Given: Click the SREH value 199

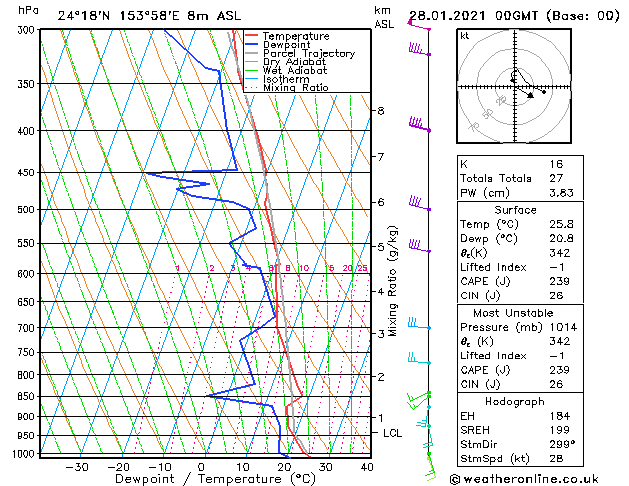Looking at the screenshot, I should pos(560,430).
